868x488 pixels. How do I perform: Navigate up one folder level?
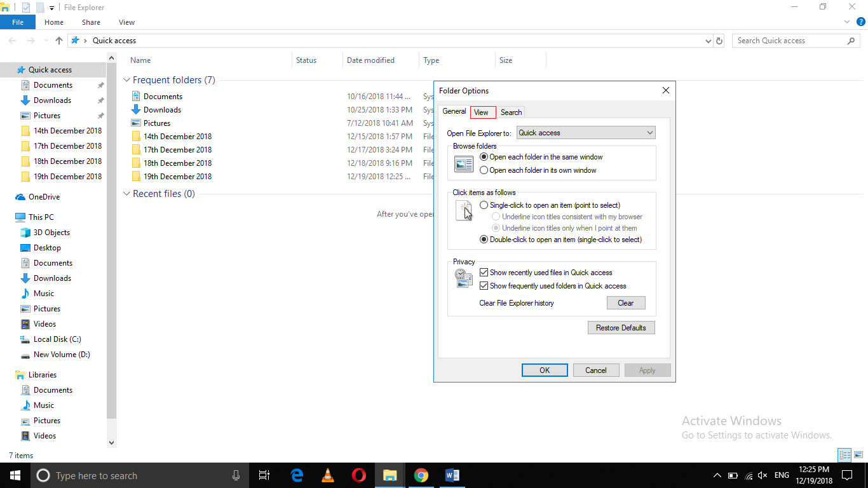tap(58, 40)
